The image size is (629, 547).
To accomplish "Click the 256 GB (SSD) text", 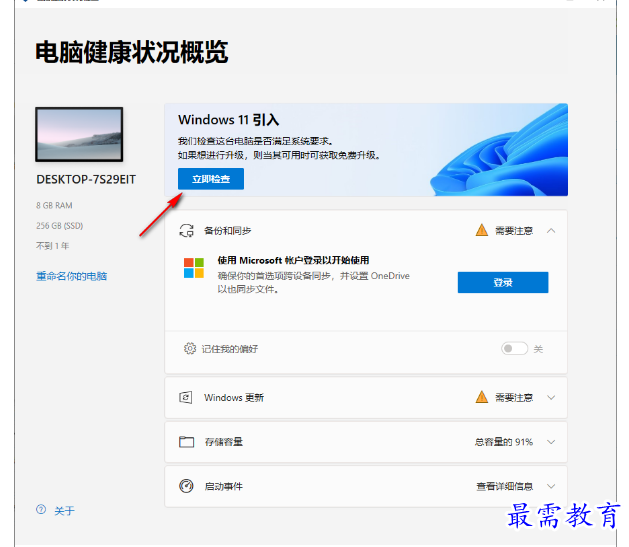I will pyautogui.click(x=59, y=226).
